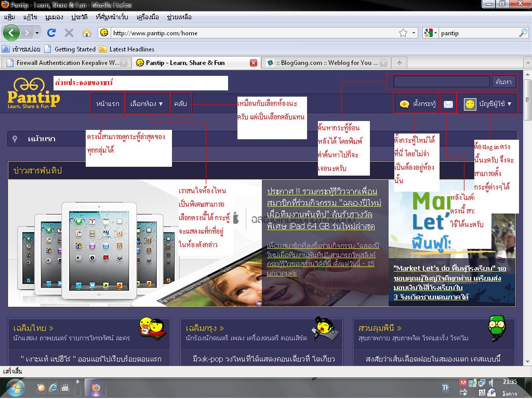Click the สวนลุมพินี green owl mascot icon

tap(497, 328)
